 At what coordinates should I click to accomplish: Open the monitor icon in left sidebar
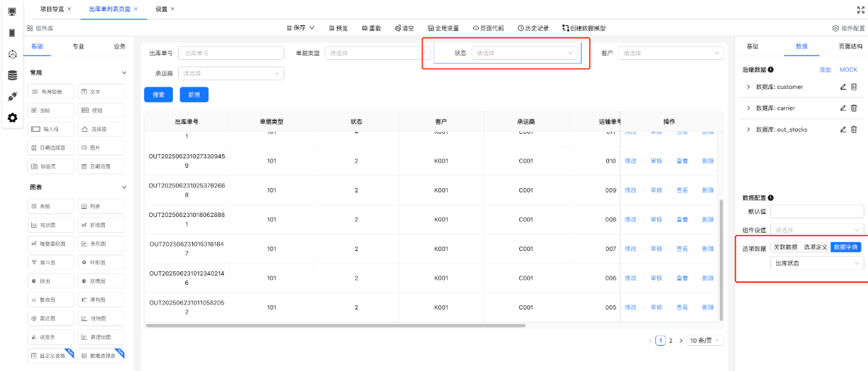12,12
